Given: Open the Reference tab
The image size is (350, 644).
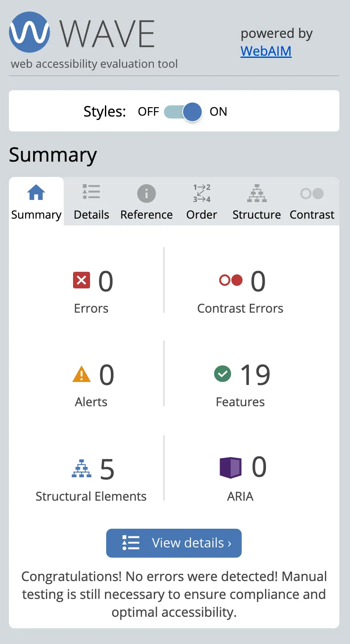Looking at the screenshot, I should point(146,215).
